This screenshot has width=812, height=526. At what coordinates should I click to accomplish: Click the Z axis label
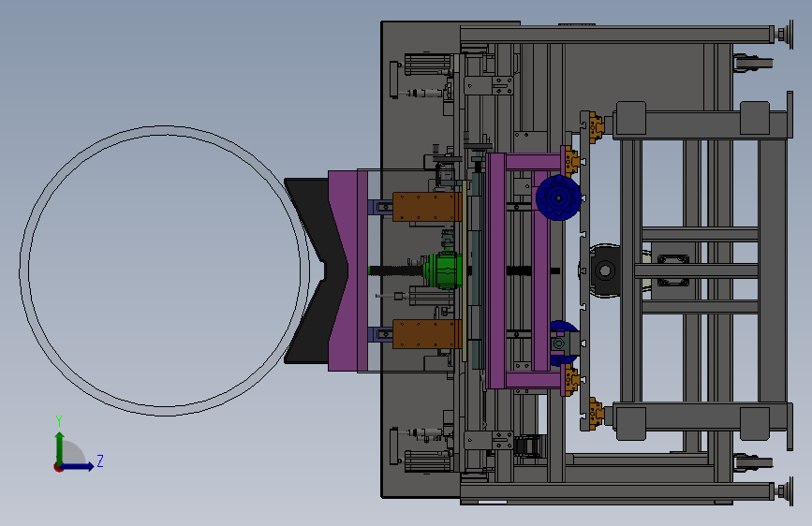pos(100,460)
